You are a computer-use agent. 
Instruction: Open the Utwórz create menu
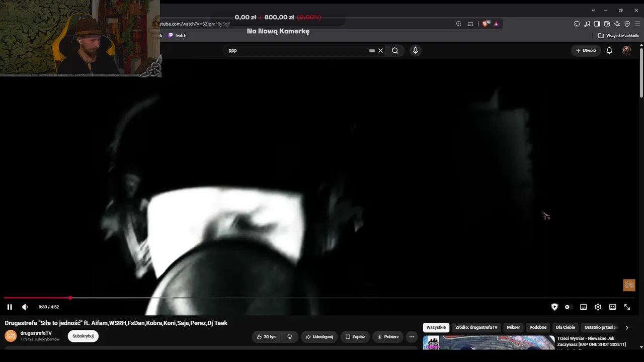pyautogui.click(x=586, y=50)
